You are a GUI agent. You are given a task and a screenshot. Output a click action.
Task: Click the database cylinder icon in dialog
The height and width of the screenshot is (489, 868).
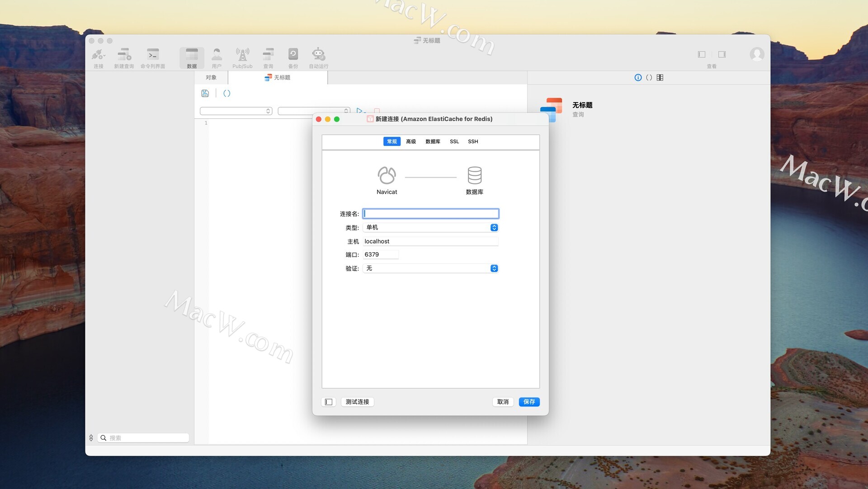tap(474, 175)
